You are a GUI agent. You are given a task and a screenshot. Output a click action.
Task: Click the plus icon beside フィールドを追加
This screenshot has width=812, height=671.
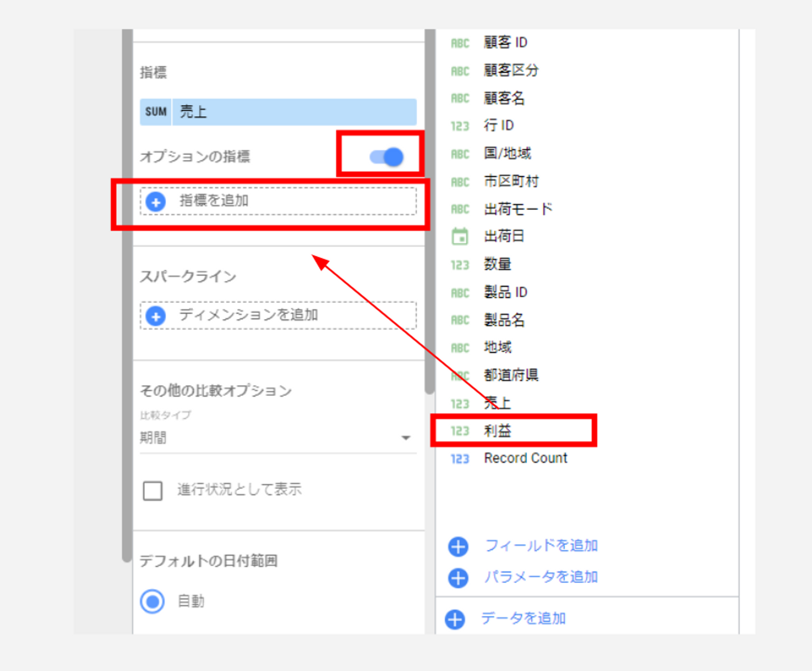(458, 547)
